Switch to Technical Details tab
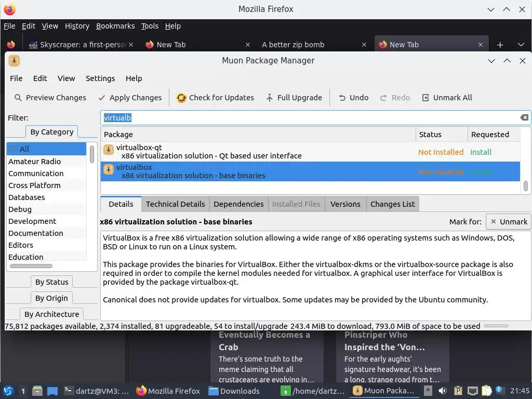The width and height of the screenshot is (532, 399). pyautogui.click(x=176, y=204)
